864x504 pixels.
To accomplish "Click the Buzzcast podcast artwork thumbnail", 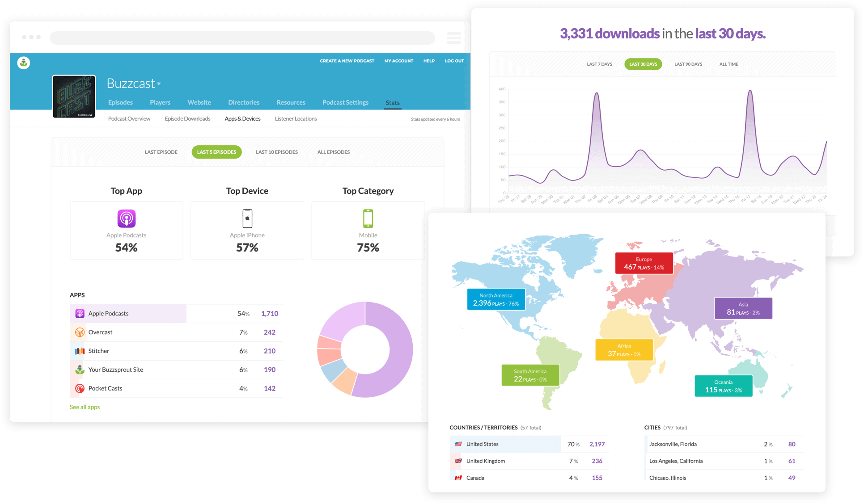I will (74, 96).
